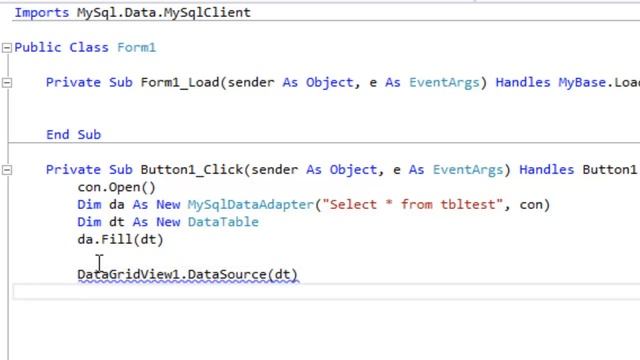Click MySql.Data.MySqlClient namespace text
Image resolution: width=640 pixels, height=360 pixels.
[164, 13]
